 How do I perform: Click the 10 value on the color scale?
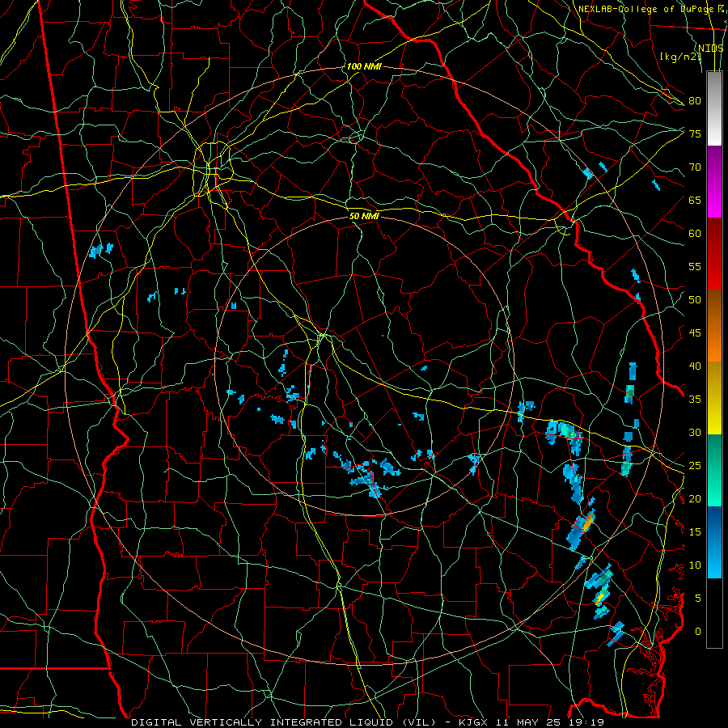(x=695, y=565)
